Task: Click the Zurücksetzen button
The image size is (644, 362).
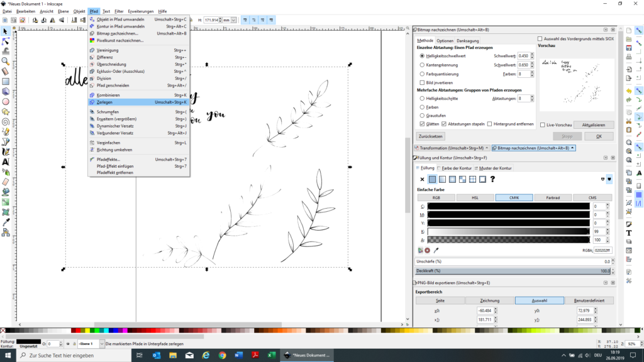Action: click(431, 136)
